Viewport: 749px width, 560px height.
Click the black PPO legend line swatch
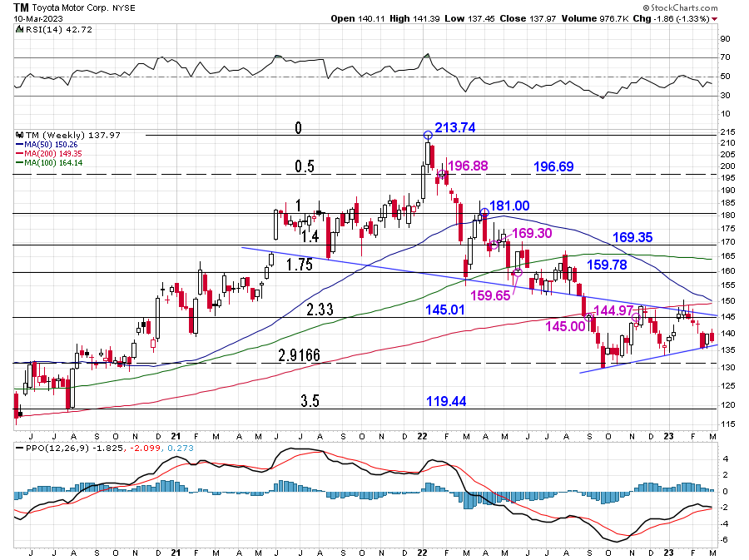pos(20,448)
